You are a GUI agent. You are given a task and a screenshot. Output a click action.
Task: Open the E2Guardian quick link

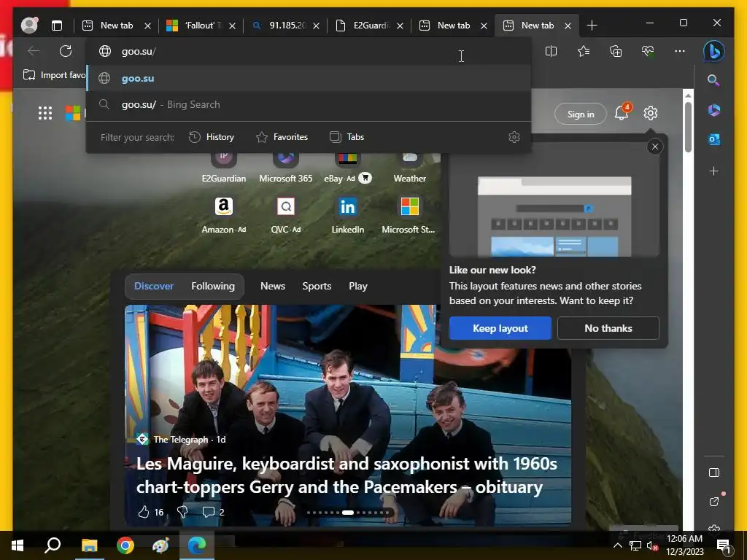(x=223, y=168)
